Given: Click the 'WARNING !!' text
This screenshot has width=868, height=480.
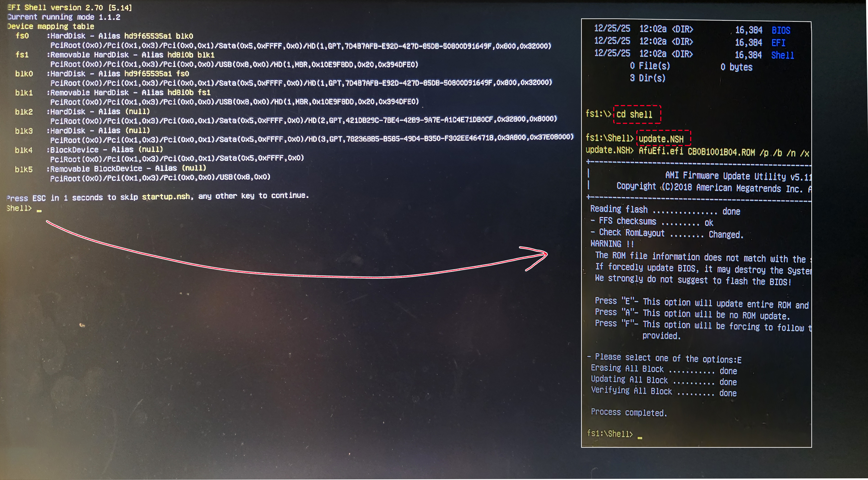Looking at the screenshot, I should [612, 244].
